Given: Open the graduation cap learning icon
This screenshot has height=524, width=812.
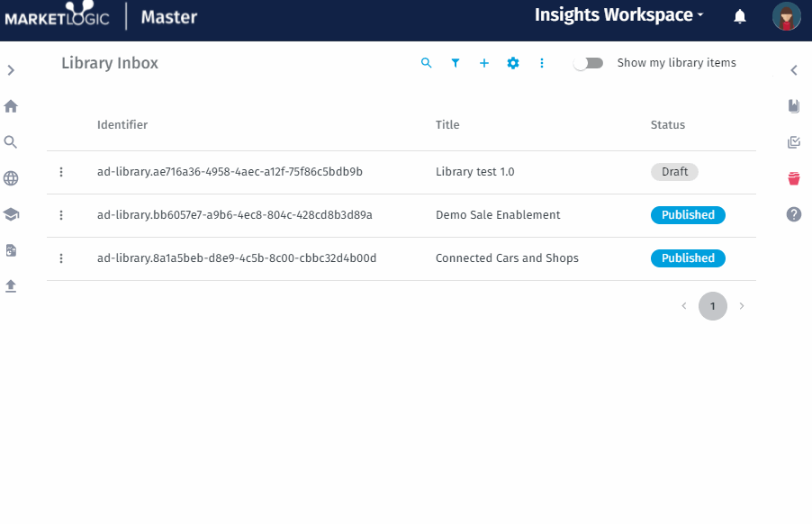Looking at the screenshot, I should click(x=11, y=214).
